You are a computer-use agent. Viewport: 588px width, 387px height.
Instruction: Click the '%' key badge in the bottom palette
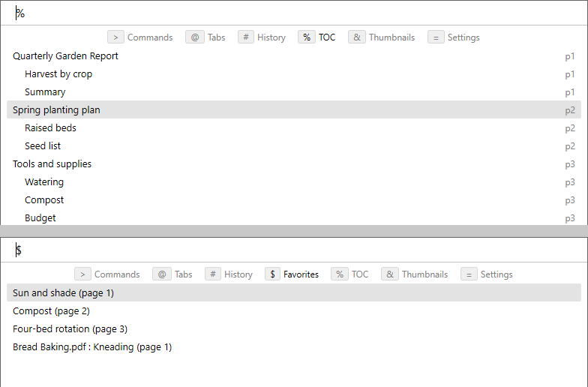340,274
